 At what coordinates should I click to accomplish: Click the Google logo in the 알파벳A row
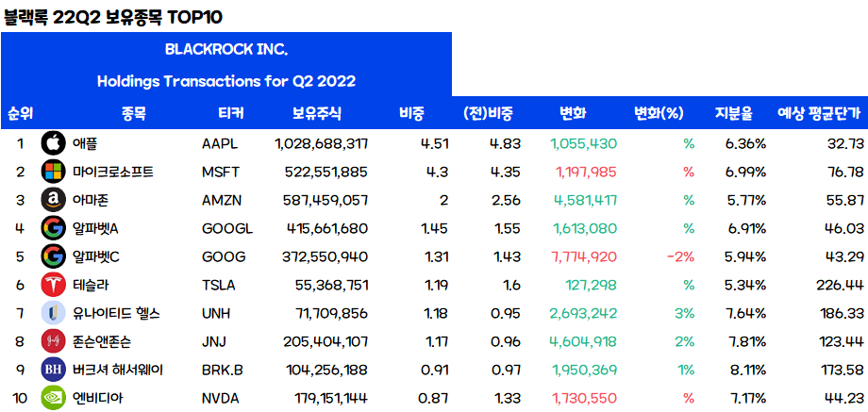tap(54, 228)
